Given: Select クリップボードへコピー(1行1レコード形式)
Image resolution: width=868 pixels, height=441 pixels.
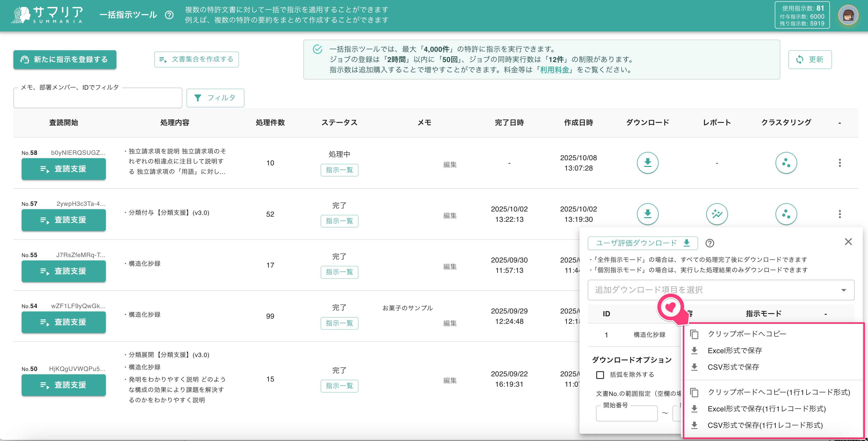Looking at the screenshot, I should [x=773, y=392].
